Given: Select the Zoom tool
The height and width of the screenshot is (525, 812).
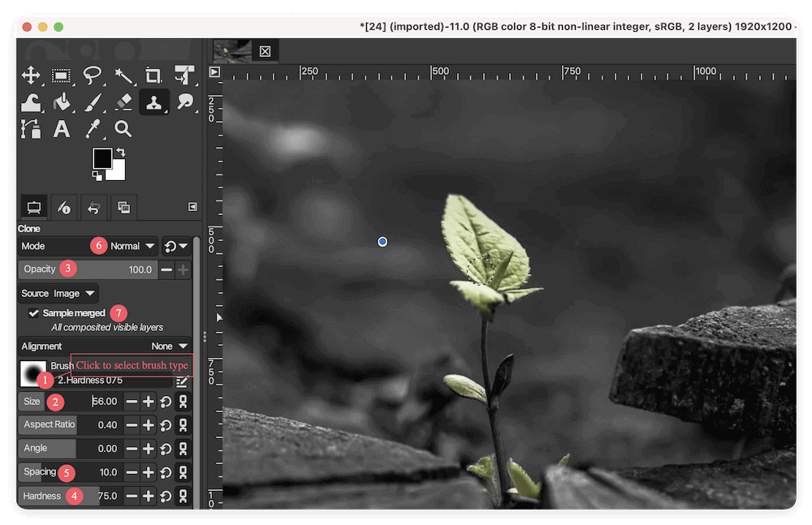Looking at the screenshot, I should pos(123,128).
